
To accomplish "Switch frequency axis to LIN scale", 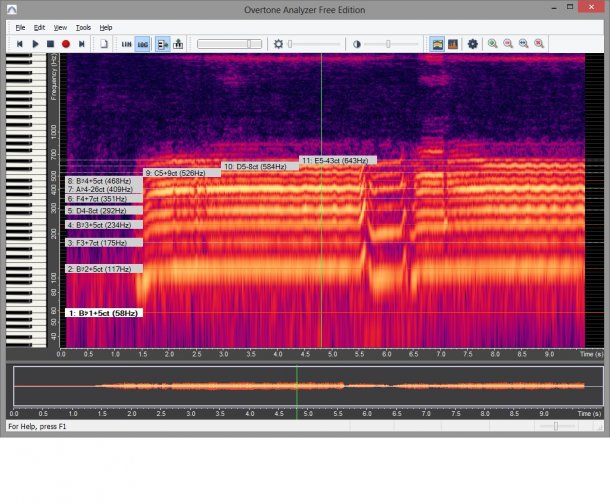I will coord(126,44).
